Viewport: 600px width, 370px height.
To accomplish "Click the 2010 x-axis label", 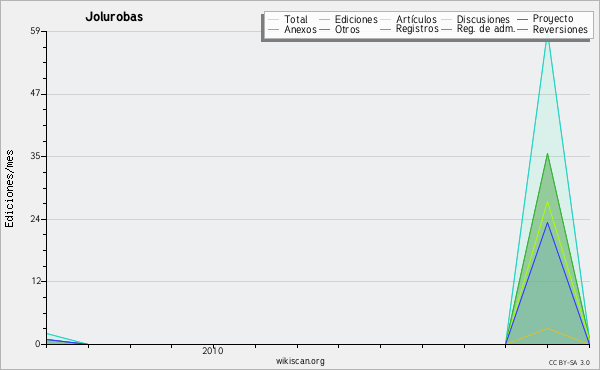I will coord(213,351).
